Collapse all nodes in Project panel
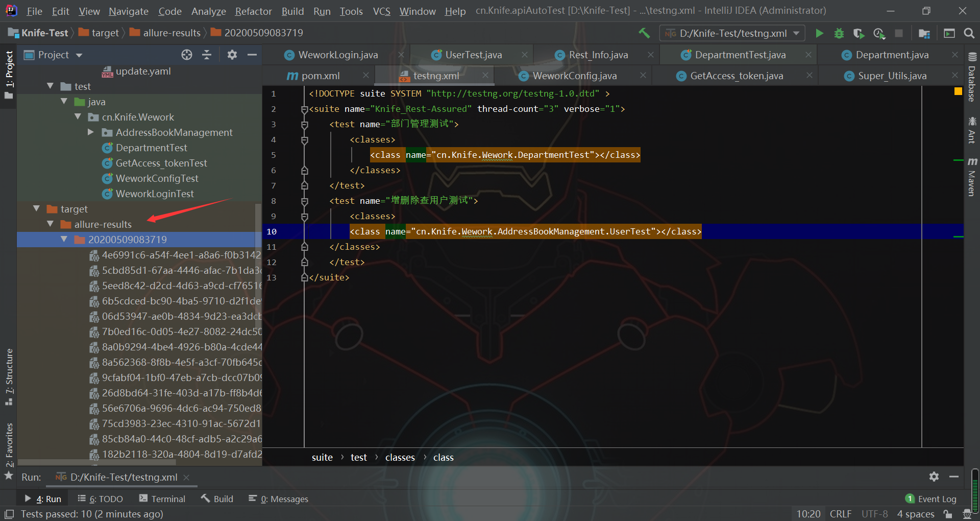The width and height of the screenshot is (980, 521). 207,55
